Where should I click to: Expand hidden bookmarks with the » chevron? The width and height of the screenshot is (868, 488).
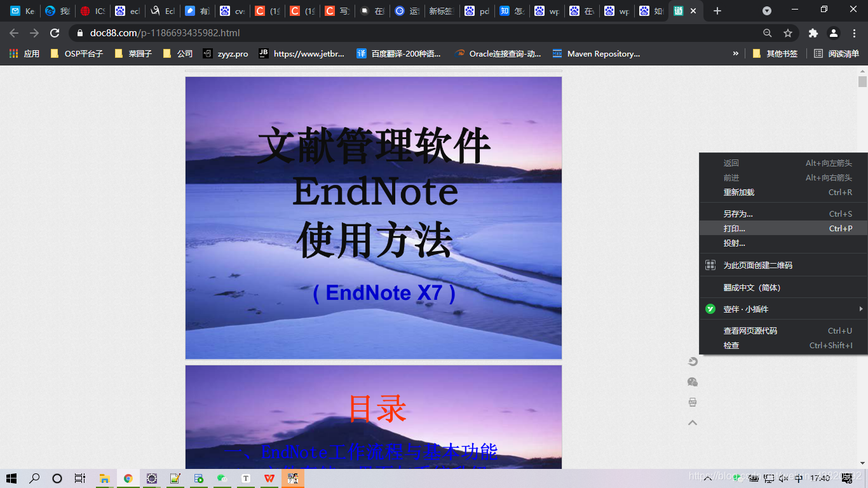(736, 54)
